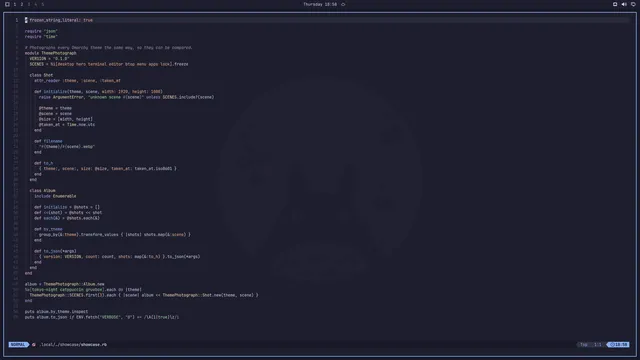Click the icon right of the clock
Viewport: 640px width, 360px height.
(343, 4)
